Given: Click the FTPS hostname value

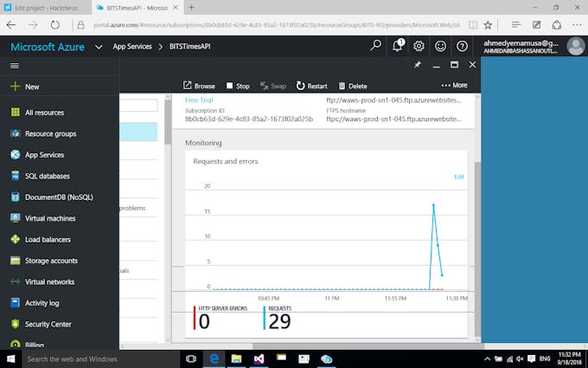Looking at the screenshot, I should [393, 119].
